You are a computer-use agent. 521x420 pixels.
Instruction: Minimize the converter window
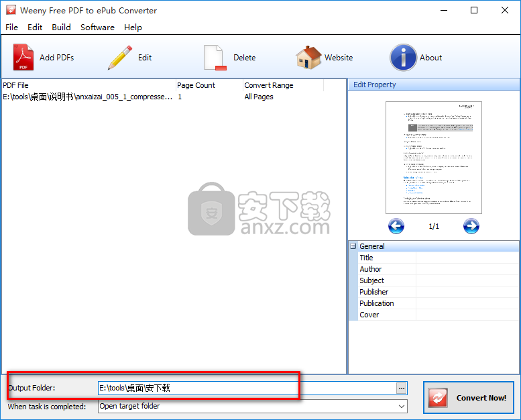tap(444, 10)
